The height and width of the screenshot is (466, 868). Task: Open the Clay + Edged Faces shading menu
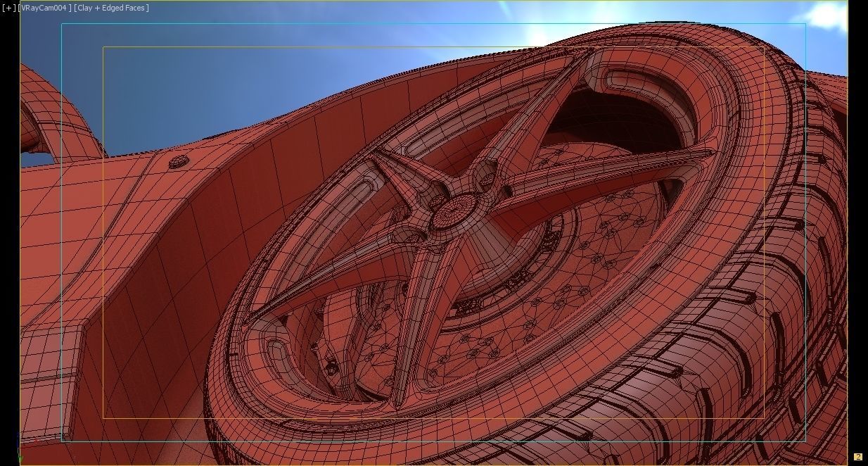click(111, 8)
